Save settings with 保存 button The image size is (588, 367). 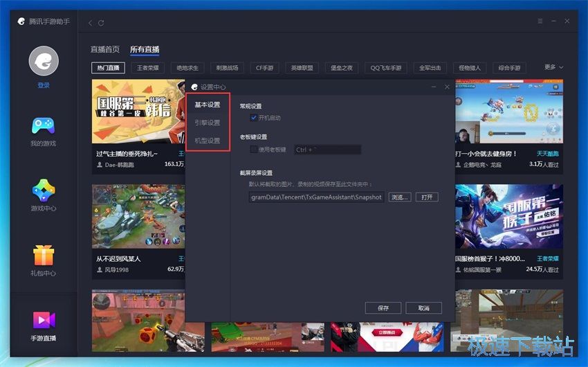click(383, 308)
